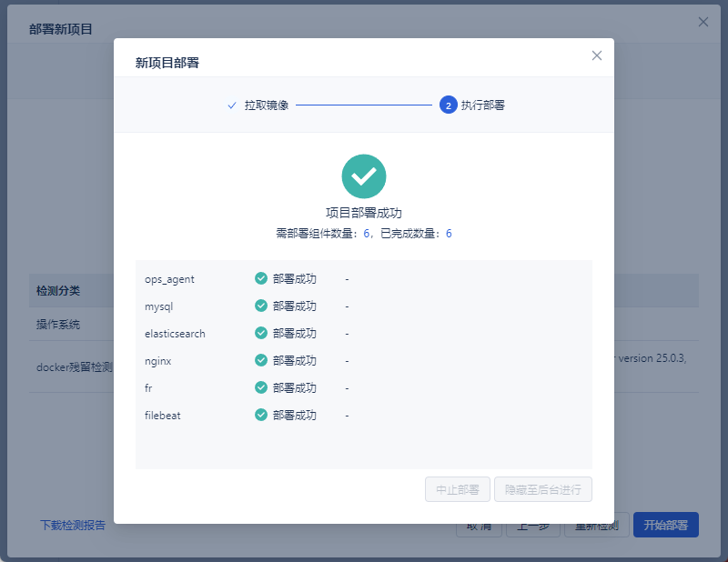Click 部署成功 text in the filebeat row
The width and height of the screenshot is (728, 562).
click(x=294, y=415)
